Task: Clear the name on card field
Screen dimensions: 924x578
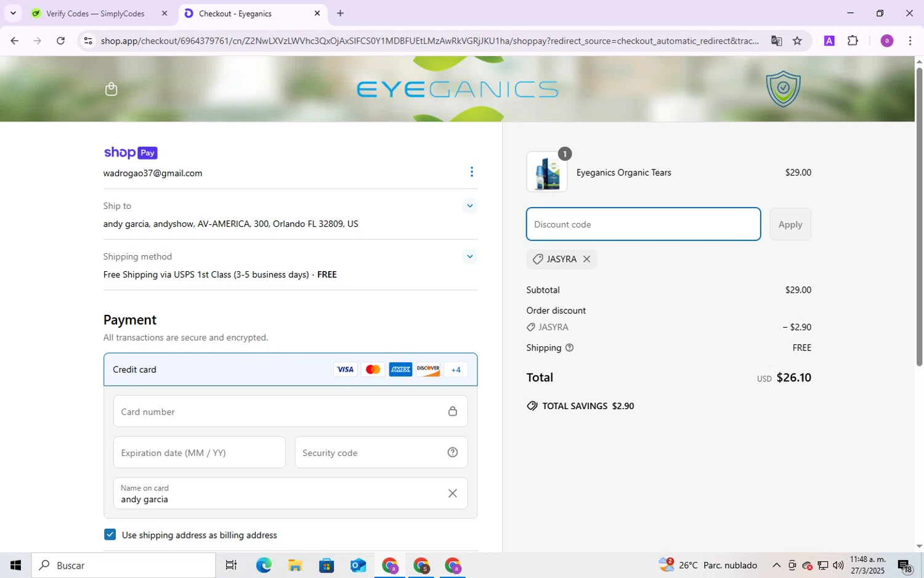Action: point(453,494)
